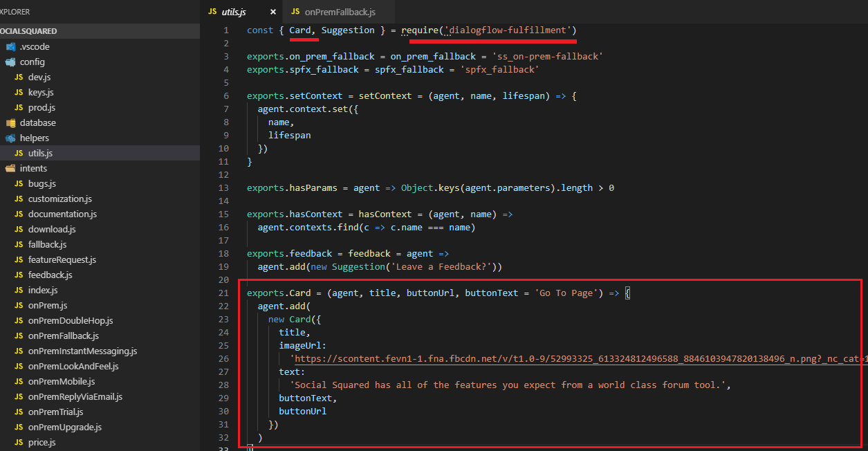The width and height of the screenshot is (868, 451).
Task: Switch to the onPremFallback.js editor tab
Action: point(340,12)
